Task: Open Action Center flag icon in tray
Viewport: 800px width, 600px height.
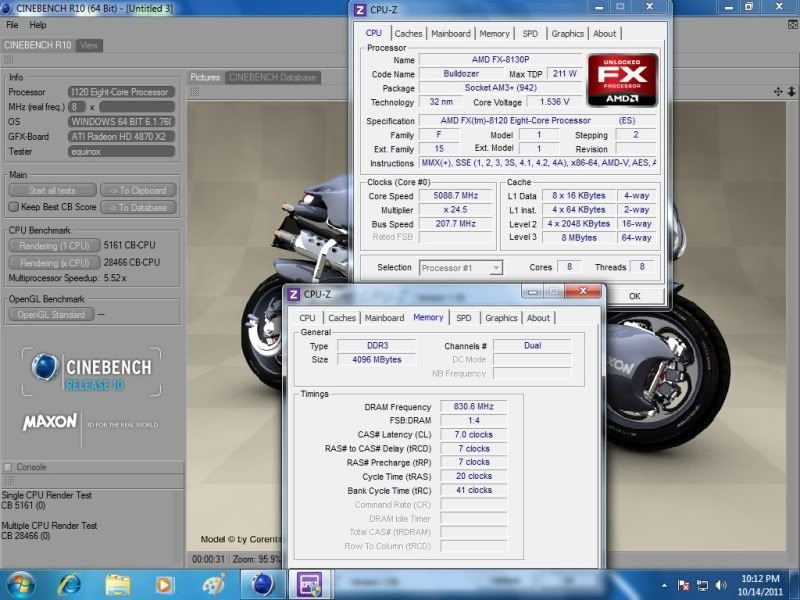Action: point(684,585)
